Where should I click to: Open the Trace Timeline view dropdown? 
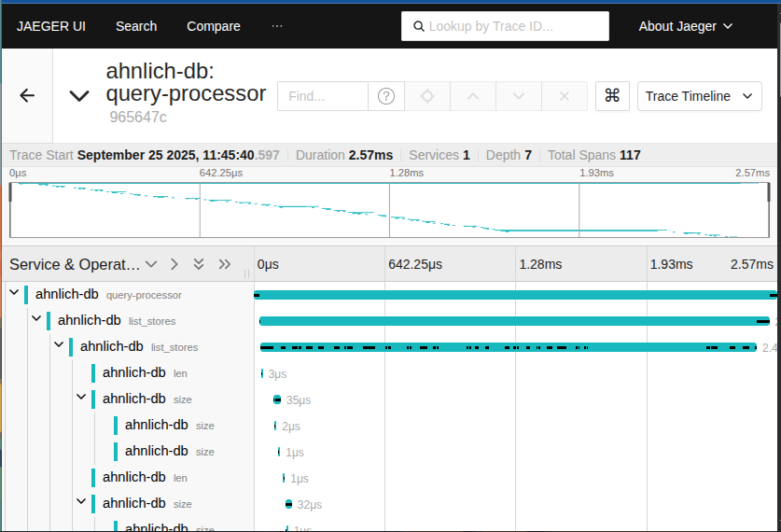(699, 96)
